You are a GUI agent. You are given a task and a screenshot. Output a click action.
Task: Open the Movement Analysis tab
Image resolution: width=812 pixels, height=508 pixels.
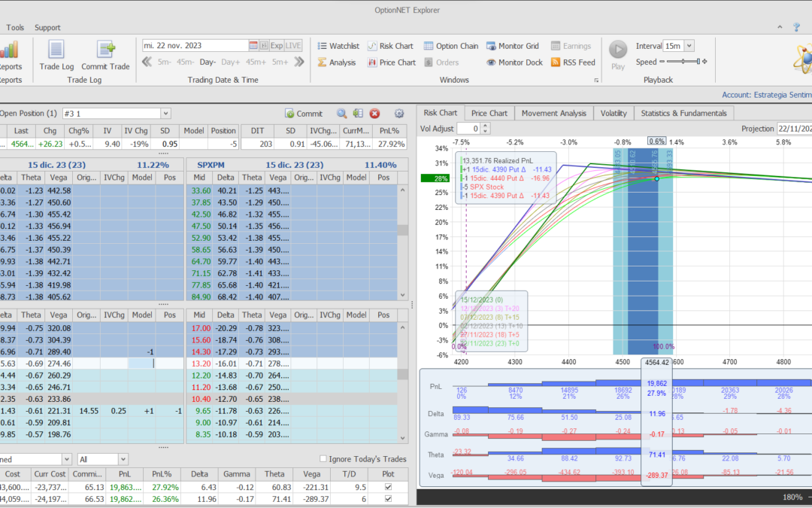(x=553, y=113)
